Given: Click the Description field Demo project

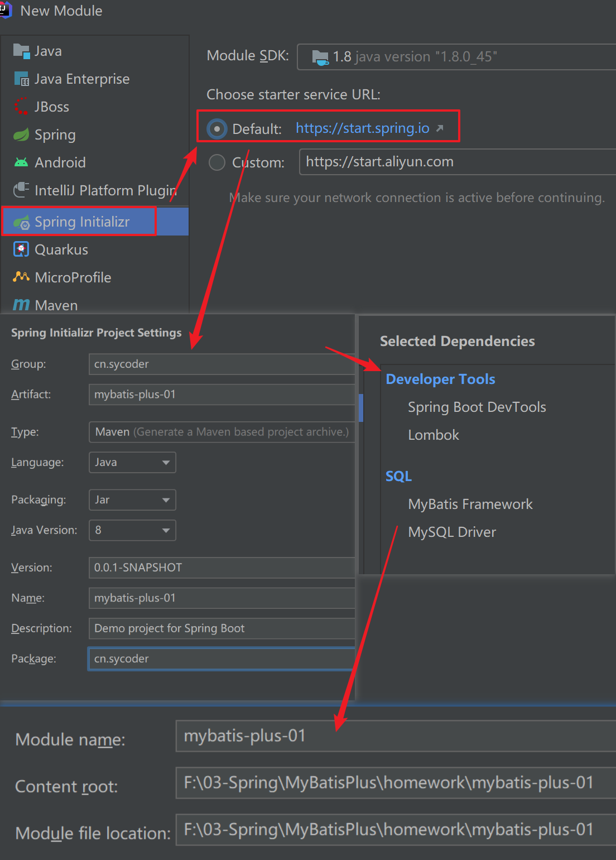Looking at the screenshot, I should [222, 628].
